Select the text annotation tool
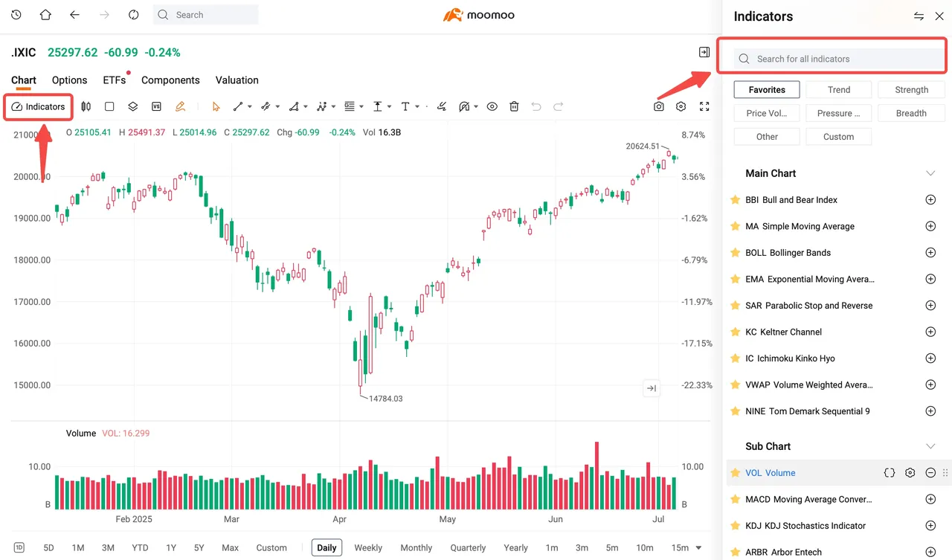The width and height of the screenshot is (952, 560). tap(405, 106)
